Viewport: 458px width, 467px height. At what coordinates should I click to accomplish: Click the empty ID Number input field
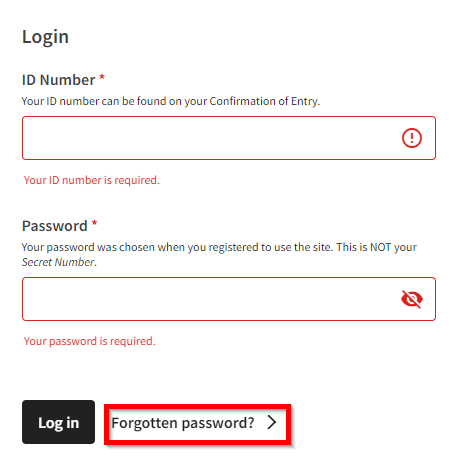click(x=229, y=138)
